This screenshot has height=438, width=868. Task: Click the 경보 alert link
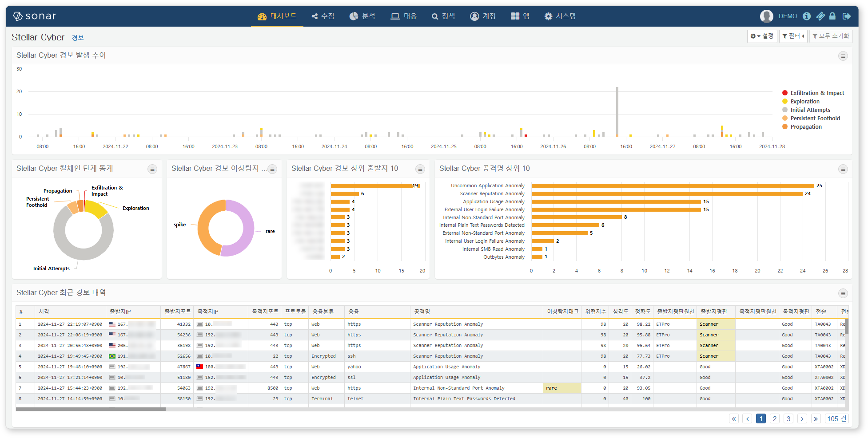pos(78,38)
